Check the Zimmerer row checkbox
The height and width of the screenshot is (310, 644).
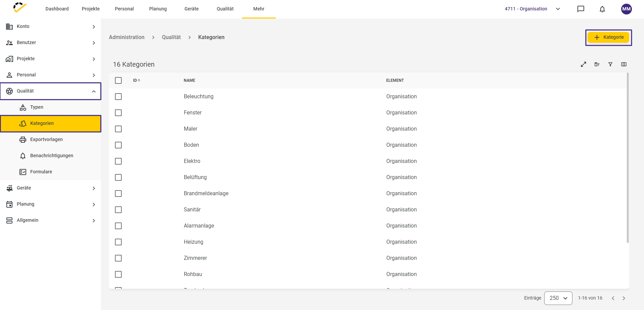(118, 258)
